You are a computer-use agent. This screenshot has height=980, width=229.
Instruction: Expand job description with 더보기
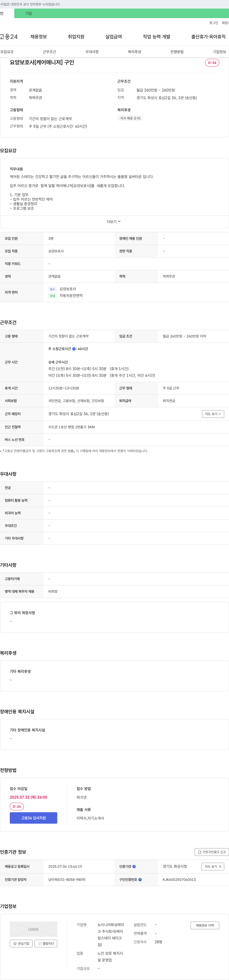click(114, 221)
